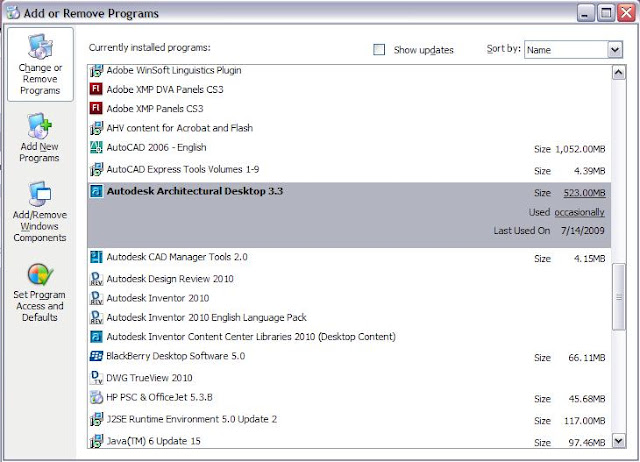Click the HP PSC & OfficeJet icon

point(96,397)
